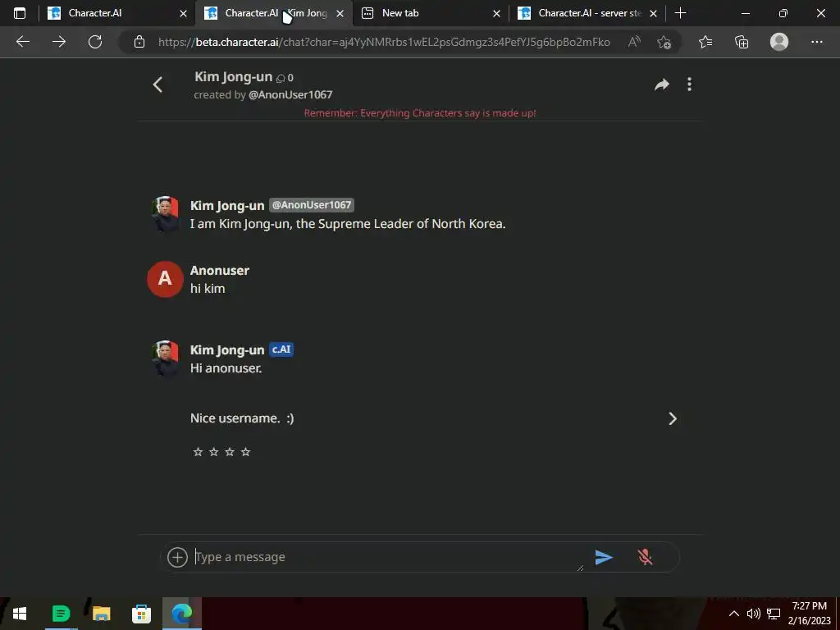Open the plus attachment button in message bar
The image size is (840, 630).
[177, 557]
